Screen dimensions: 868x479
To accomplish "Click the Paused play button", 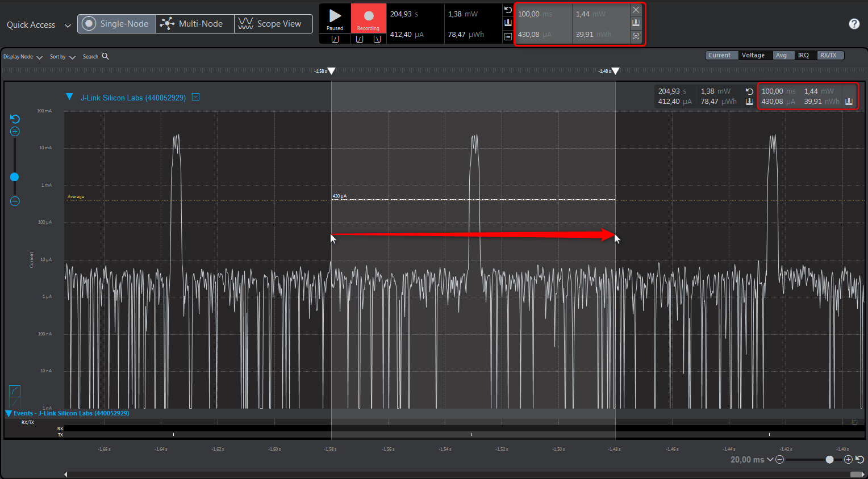I will (335, 18).
